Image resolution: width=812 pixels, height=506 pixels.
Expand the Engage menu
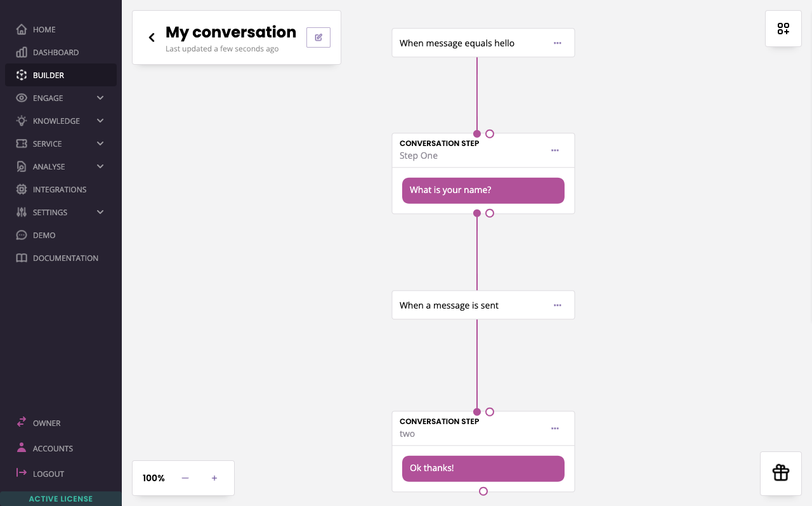(x=100, y=98)
